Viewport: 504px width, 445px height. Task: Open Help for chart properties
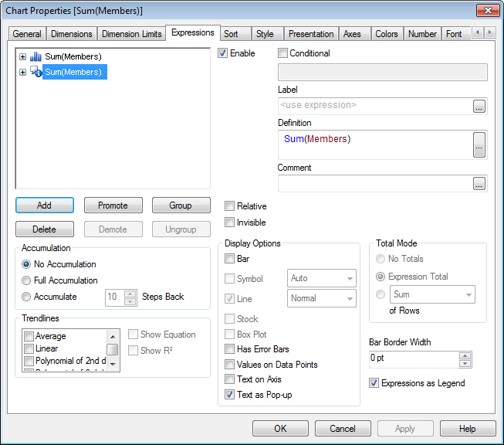click(x=468, y=428)
